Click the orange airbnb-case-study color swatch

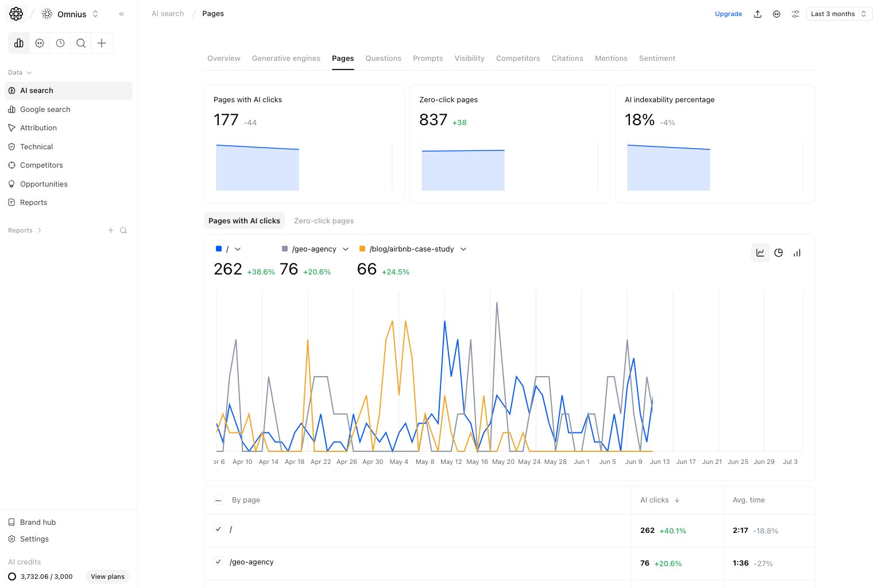tap(362, 249)
